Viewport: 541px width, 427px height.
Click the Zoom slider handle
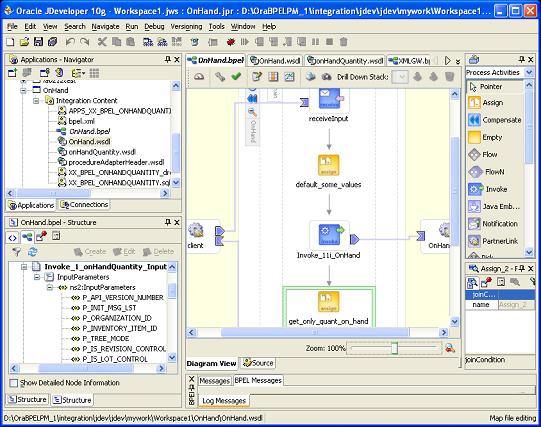click(395, 348)
